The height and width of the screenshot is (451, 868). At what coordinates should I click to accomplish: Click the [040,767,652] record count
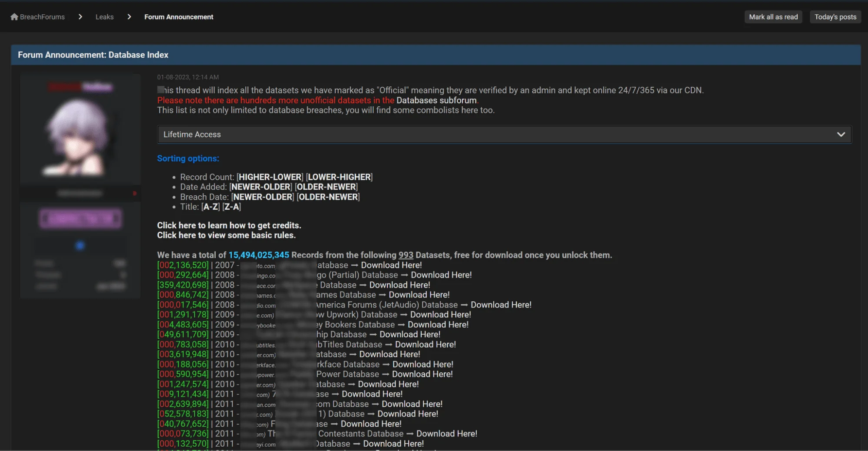tap(183, 424)
